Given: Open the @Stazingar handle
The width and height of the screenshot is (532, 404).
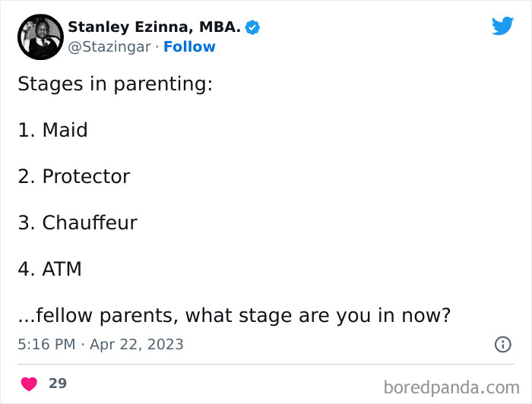Looking at the screenshot, I should (109, 47).
